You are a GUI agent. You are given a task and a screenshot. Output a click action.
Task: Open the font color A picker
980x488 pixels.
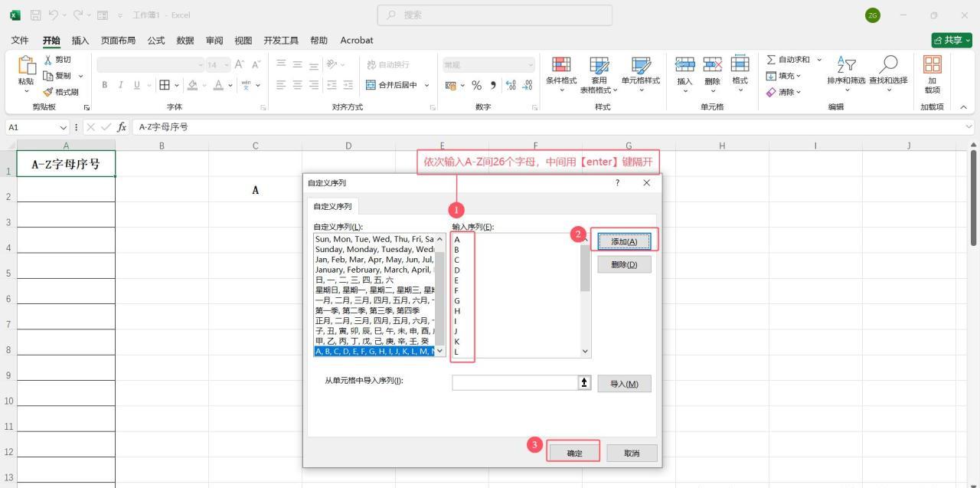click(218, 85)
